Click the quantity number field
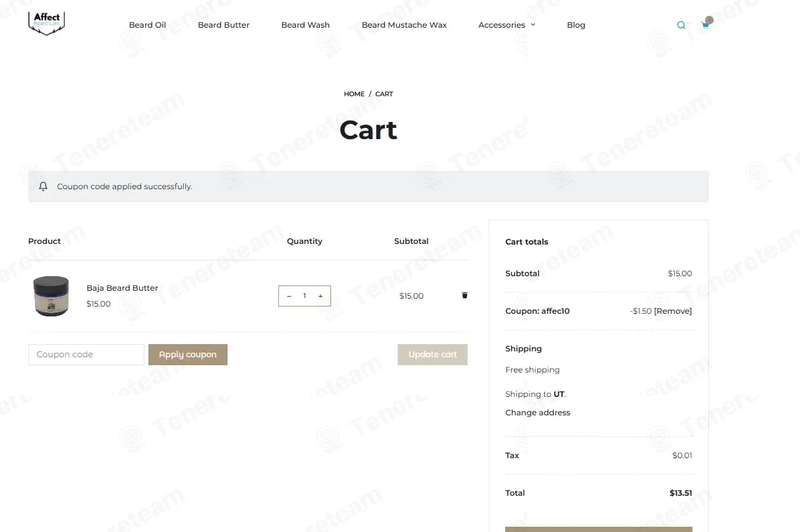 [x=305, y=296]
